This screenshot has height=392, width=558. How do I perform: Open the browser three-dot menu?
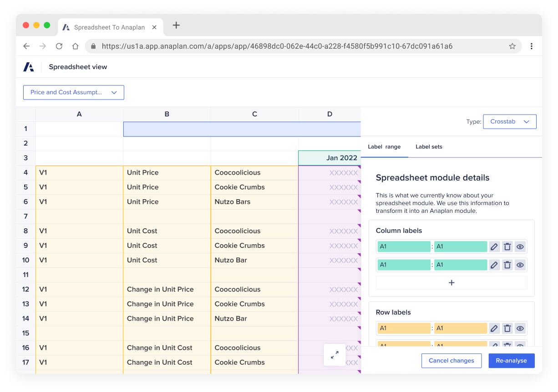point(531,46)
